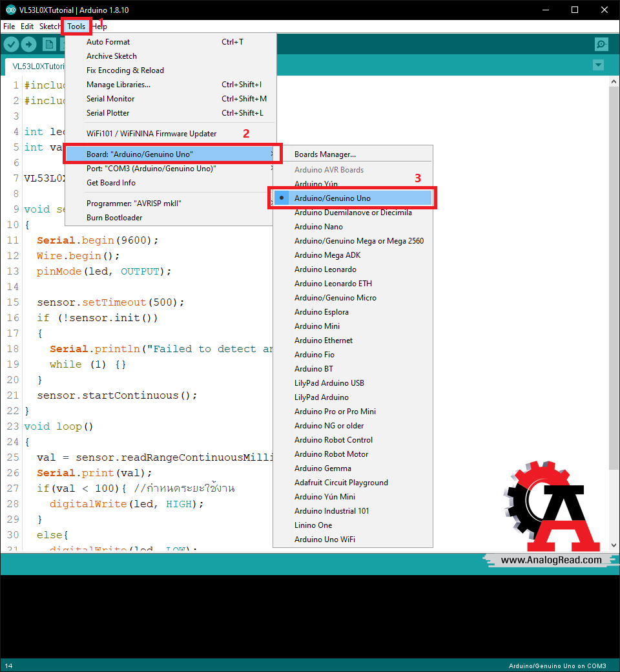Select Arduino Fio board
Image resolution: width=620 pixels, height=672 pixels.
pos(353,355)
